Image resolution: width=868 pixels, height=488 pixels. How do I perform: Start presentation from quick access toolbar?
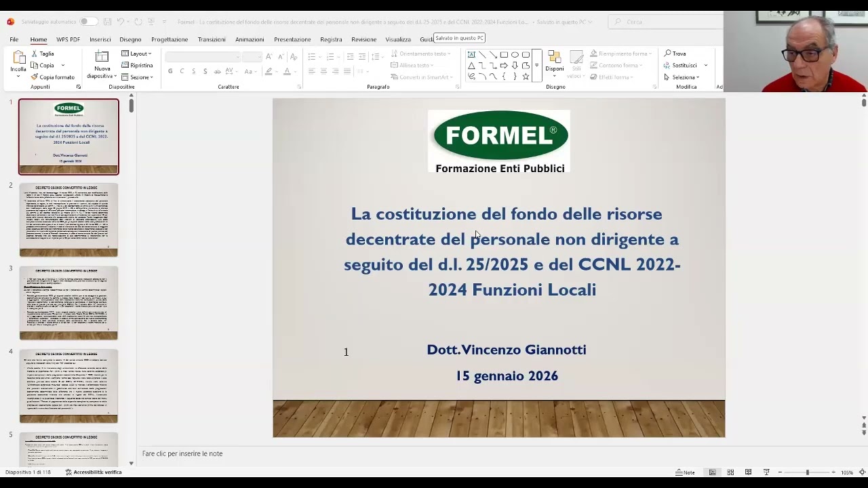pyautogui.click(x=151, y=22)
